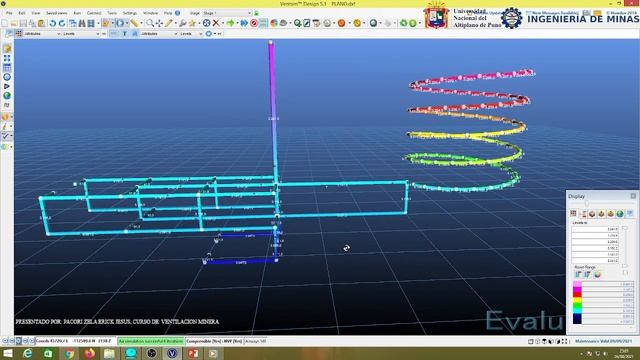This screenshot has width=640, height=360.
Task: Open dropdown arrow beside the red X tool
Action: tap(222, 23)
